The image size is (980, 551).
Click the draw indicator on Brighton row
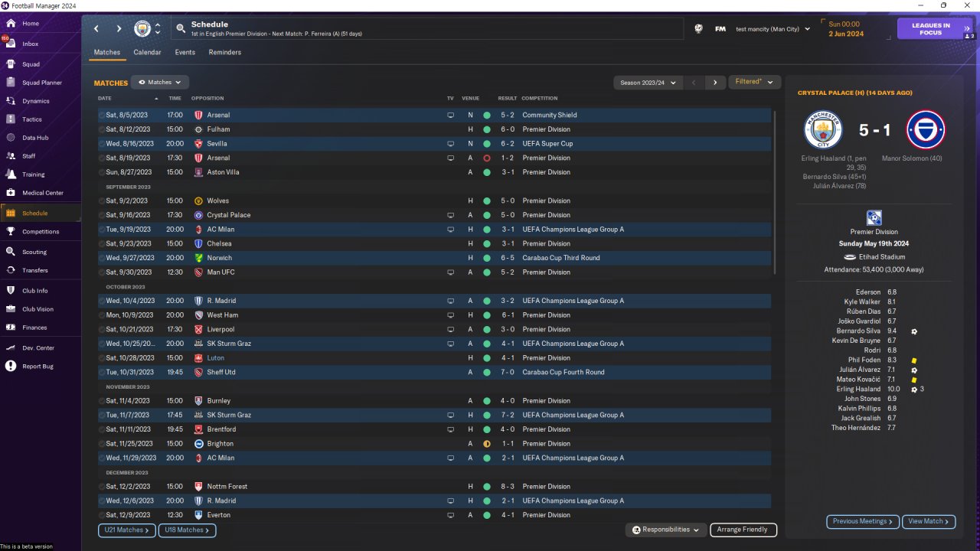pos(487,444)
